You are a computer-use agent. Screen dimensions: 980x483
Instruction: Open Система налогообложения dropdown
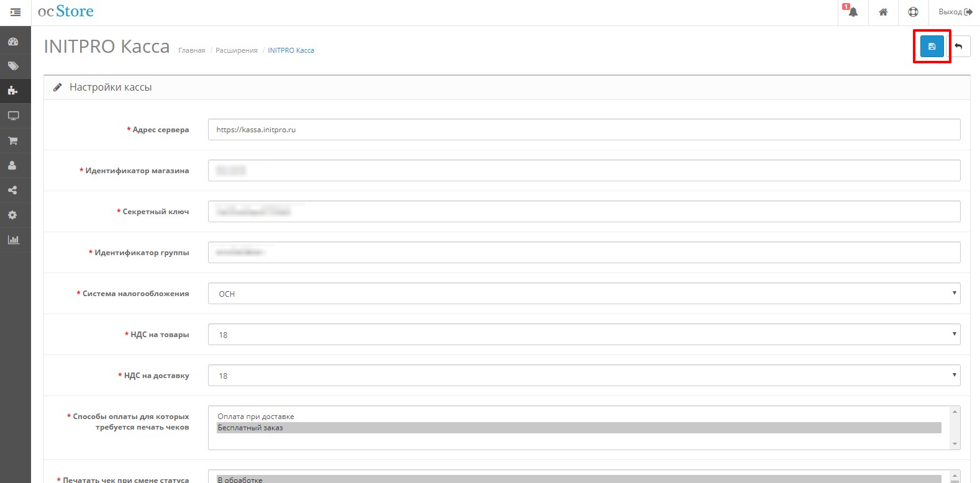[584, 294]
